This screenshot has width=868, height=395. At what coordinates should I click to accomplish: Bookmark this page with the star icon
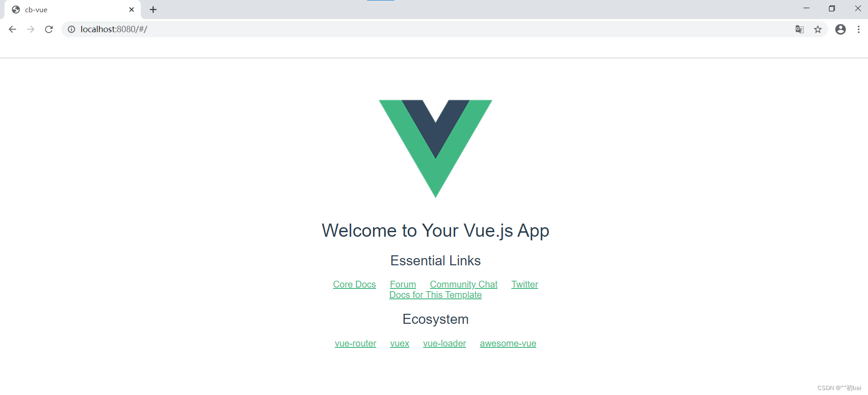point(818,29)
